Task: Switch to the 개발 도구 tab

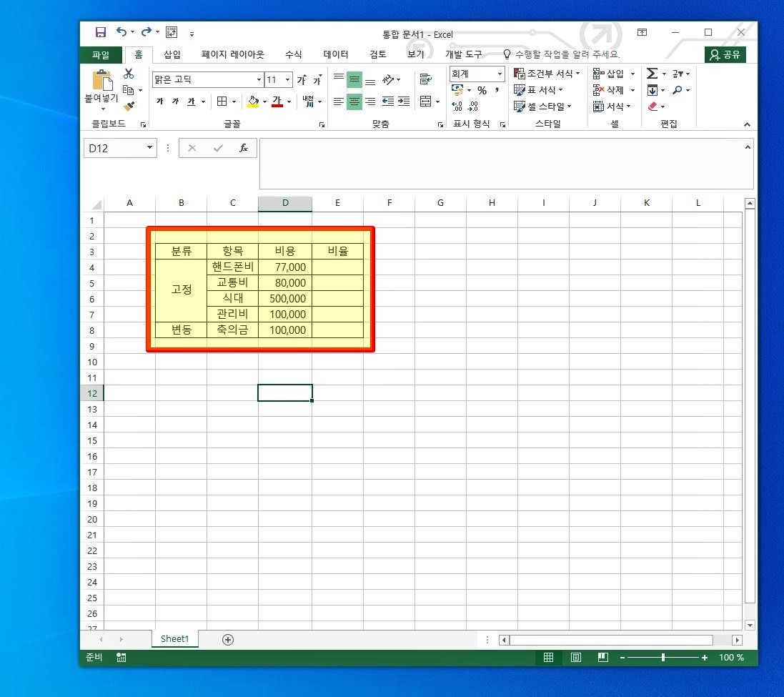Action: pos(464,54)
